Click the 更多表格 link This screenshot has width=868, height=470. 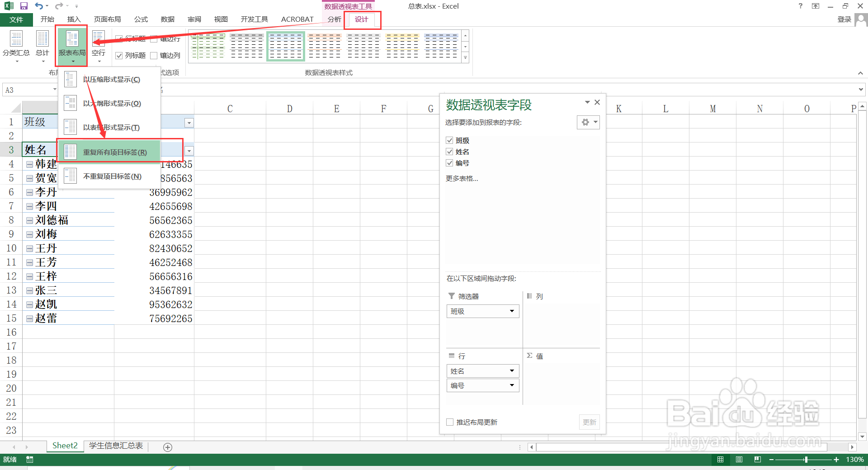[462, 178]
